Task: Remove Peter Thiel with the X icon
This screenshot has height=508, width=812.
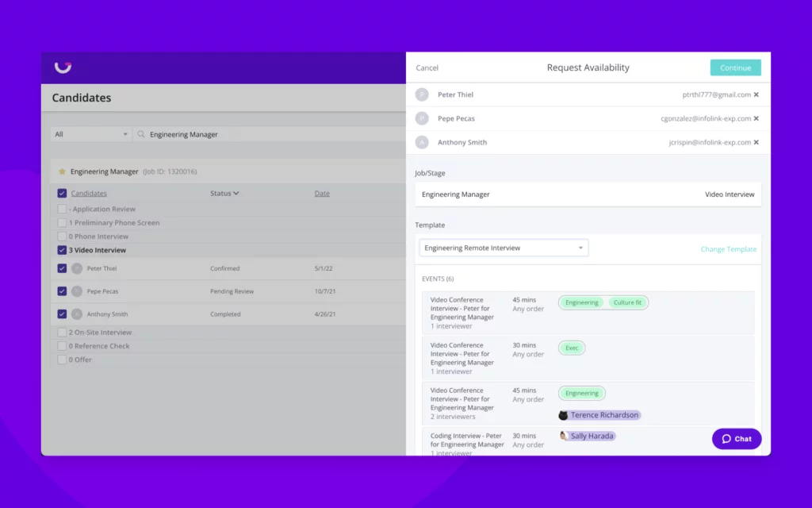Action: click(756, 94)
